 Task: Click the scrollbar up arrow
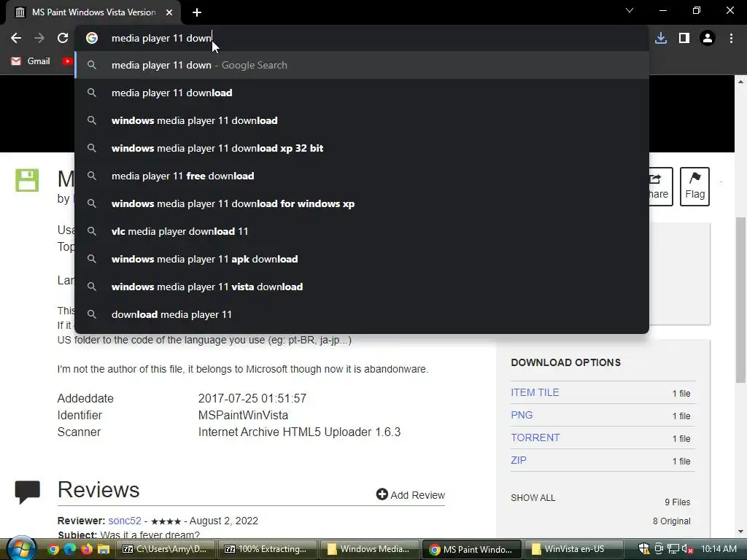coord(740,82)
